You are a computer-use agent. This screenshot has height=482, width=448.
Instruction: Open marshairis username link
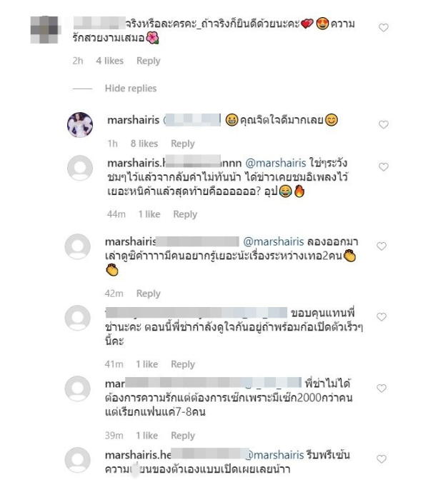(x=133, y=120)
